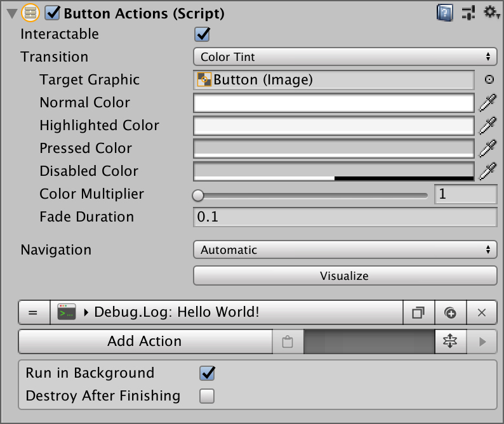Open the Pressed Color swatch

click(x=334, y=149)
